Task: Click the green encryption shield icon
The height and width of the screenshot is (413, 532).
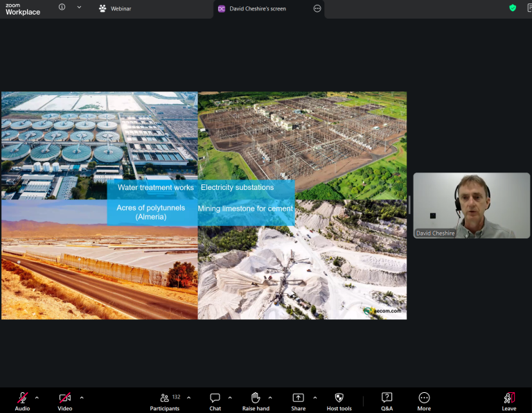Action: click(513, 8)
